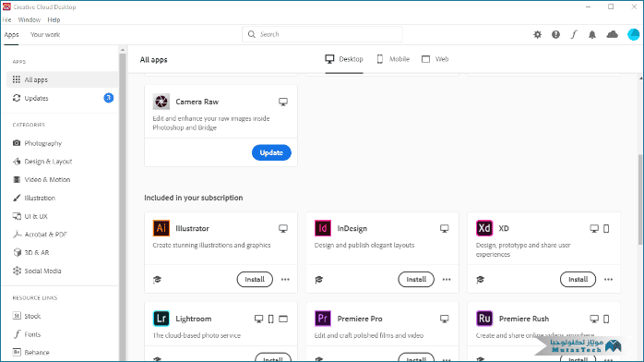Open Illustrator more options ellipsis
Image resolution: width=644 pixels, height=362 pixels.
pos(285,280)
